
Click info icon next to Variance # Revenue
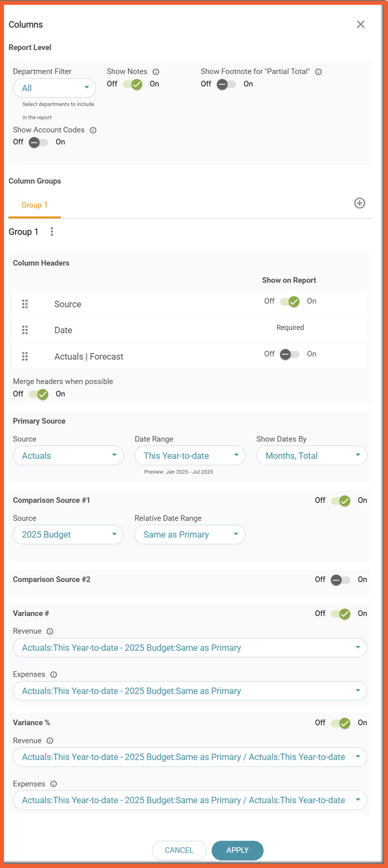click(50, 632)
